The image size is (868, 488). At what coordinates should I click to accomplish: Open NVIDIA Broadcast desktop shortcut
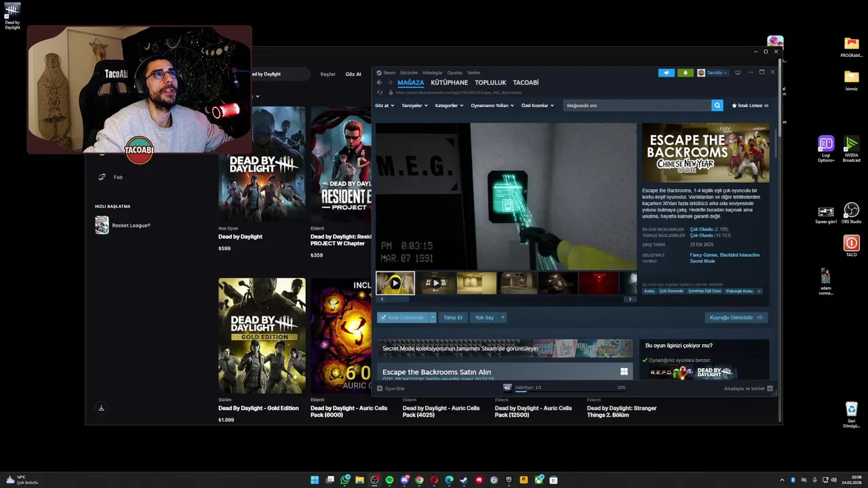click(x=851, y=149)
